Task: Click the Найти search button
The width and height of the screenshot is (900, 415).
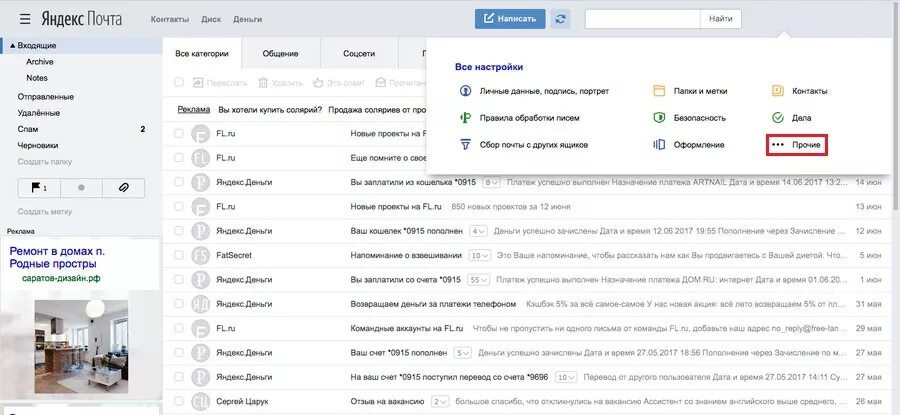Action: [x=720, y=19]
